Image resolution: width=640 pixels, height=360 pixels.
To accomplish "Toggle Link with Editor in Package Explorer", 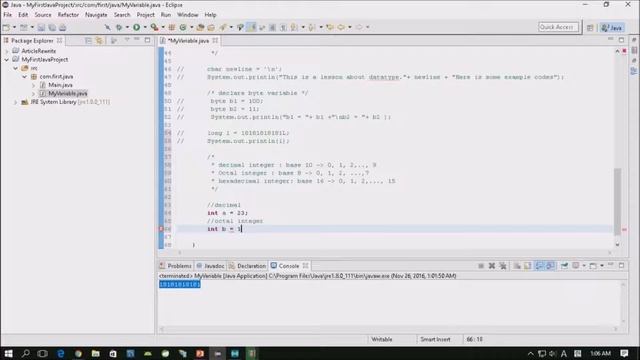I will pos(99,40).
